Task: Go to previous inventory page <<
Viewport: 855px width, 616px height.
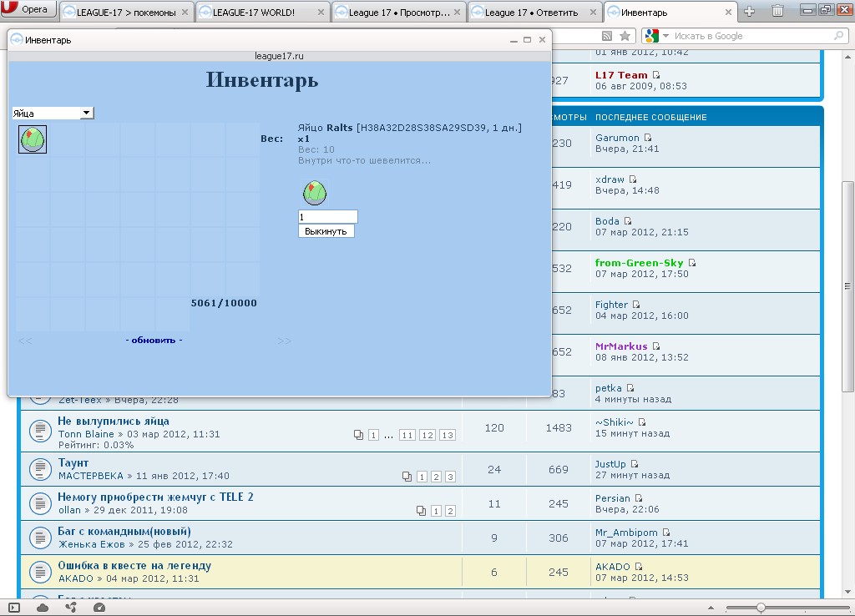Action: (25, 341)
